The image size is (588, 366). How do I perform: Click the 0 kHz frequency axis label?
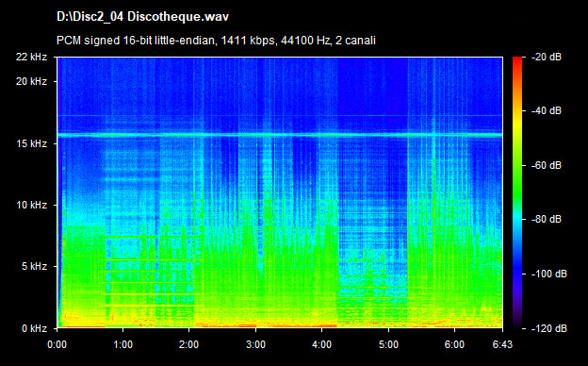34,328
